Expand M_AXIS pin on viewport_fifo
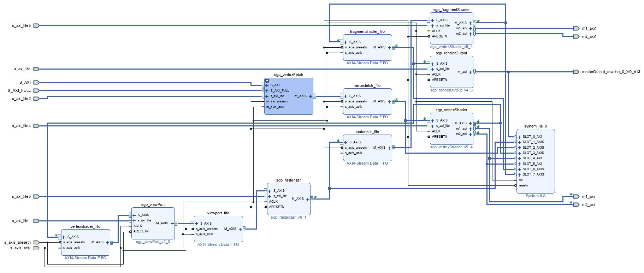Viewport: 644px width, 273px height. point(240,229)
